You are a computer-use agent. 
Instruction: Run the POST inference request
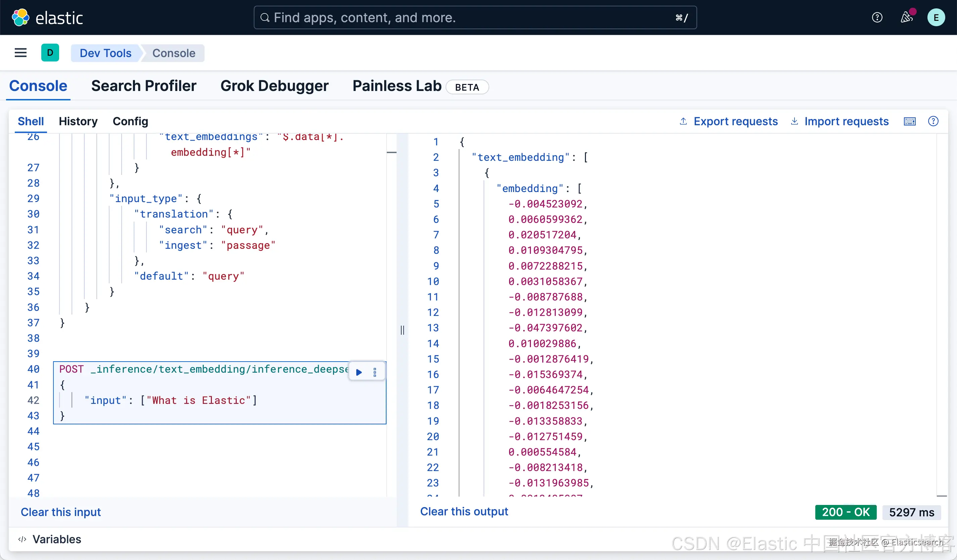click(359, 372)
